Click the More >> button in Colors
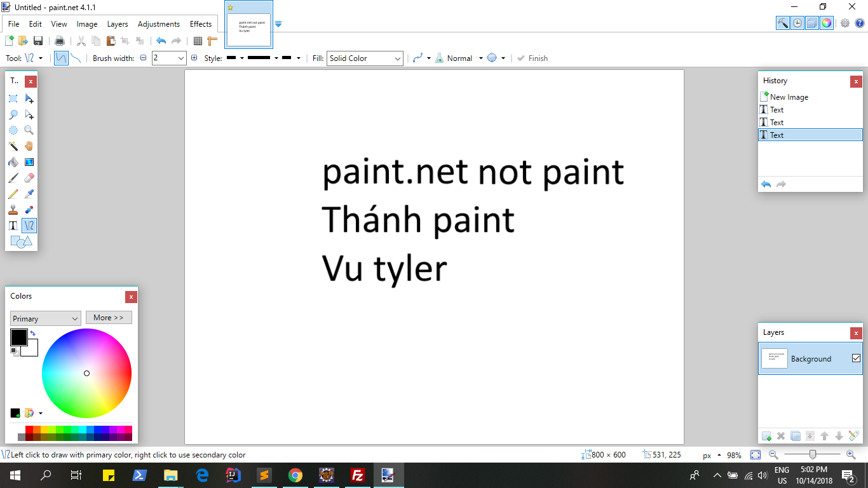 [109, 318]
